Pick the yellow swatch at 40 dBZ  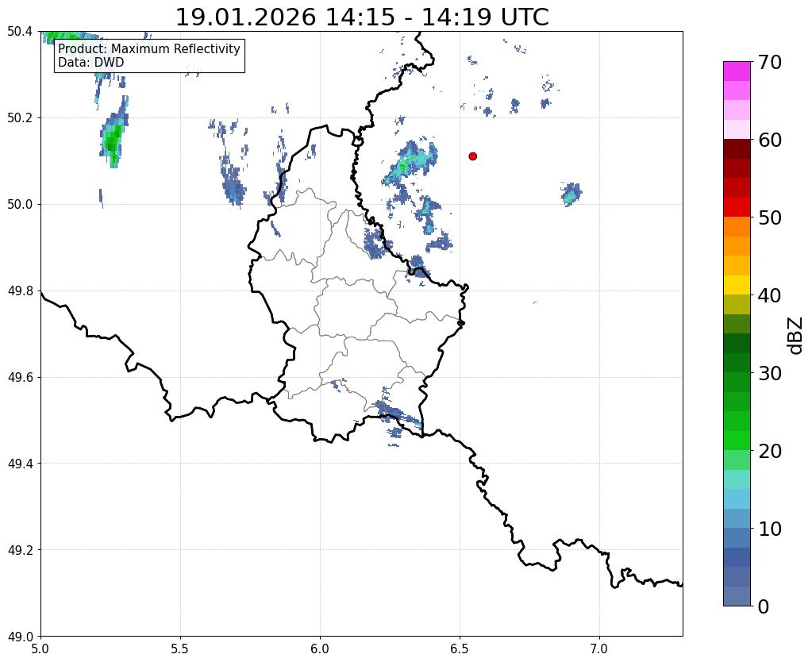click(737, 285)
